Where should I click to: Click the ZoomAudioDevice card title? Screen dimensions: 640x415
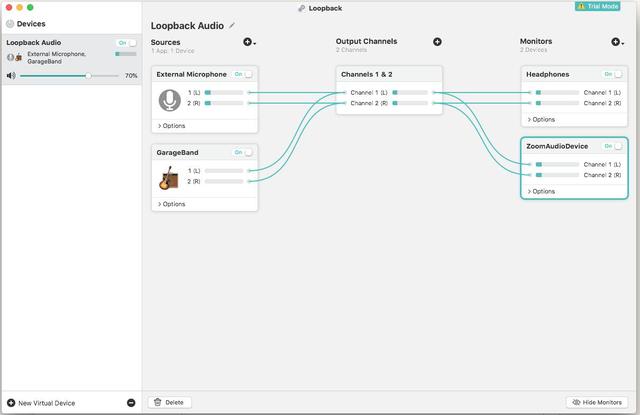coord(557,146)
